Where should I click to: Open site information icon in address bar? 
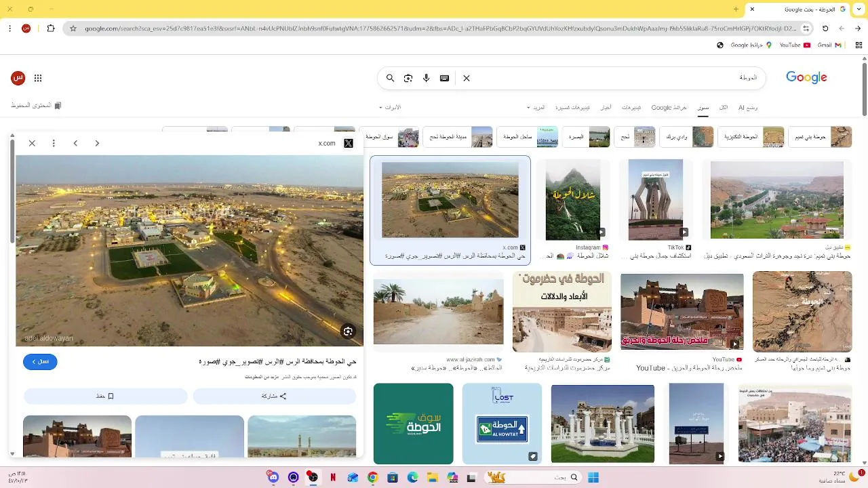click(806, 28)
